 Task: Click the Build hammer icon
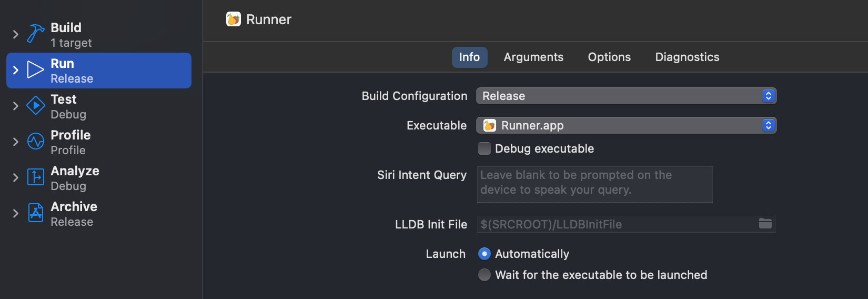tap(35, 34)
